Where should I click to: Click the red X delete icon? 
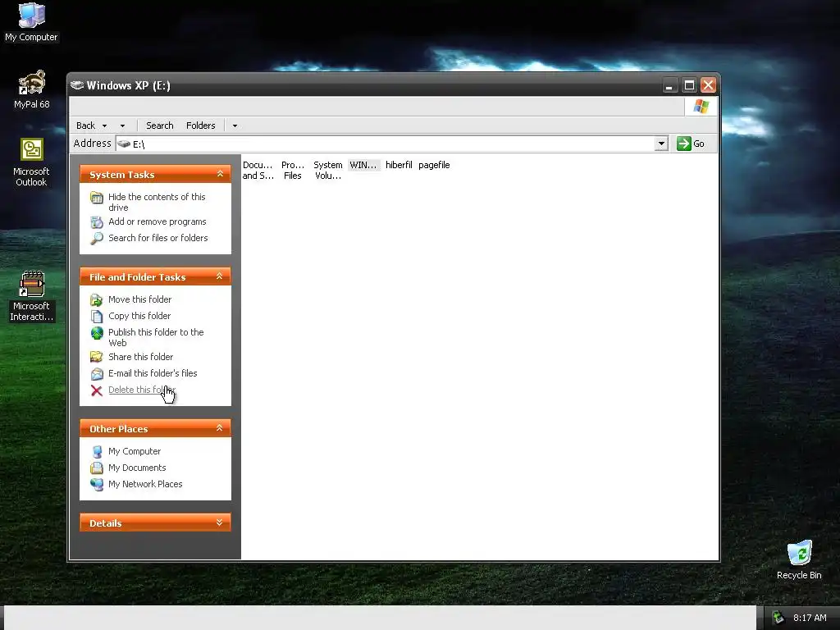97,390
